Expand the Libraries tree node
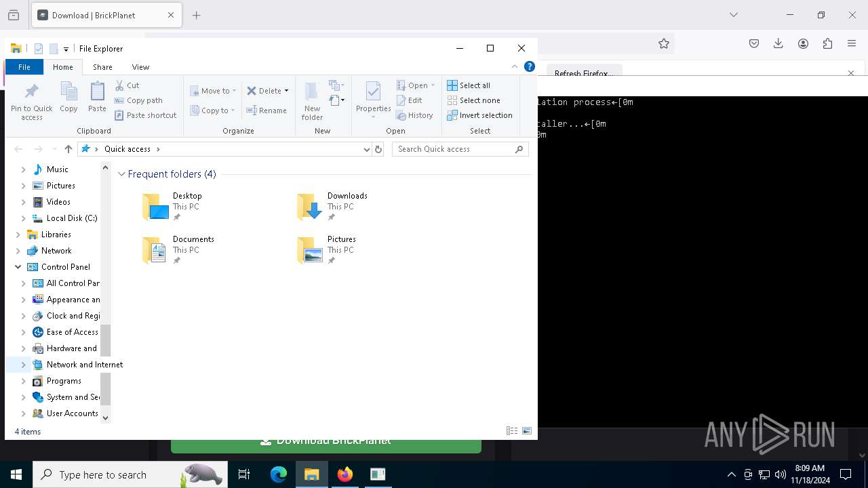Image resolution: width=868 pixels, height=488 pixels. coord(18,235)
